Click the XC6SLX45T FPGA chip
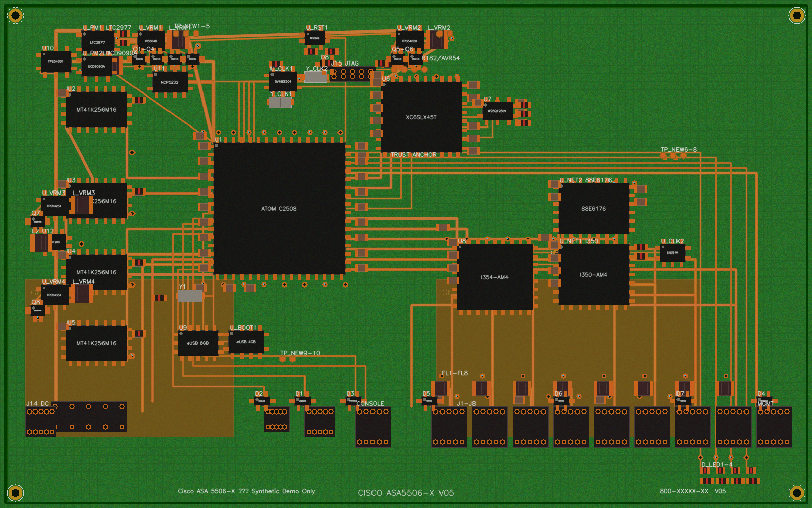The height and width of the screenshot is (508, 812). [x=421, y=117]
